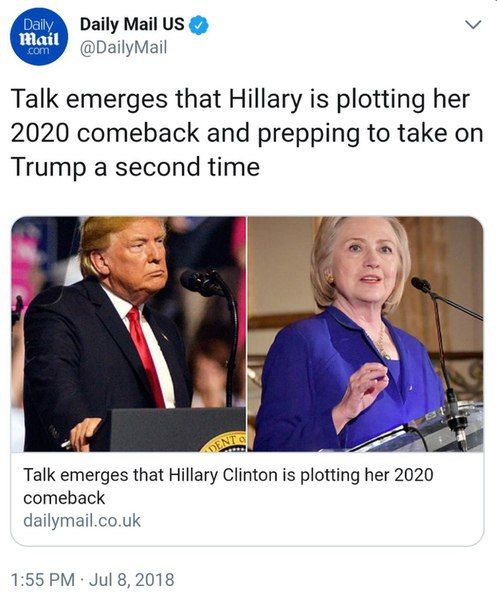
Task: Open the link card headline about Hillary Clinton
Action: [x=228, y=486]
